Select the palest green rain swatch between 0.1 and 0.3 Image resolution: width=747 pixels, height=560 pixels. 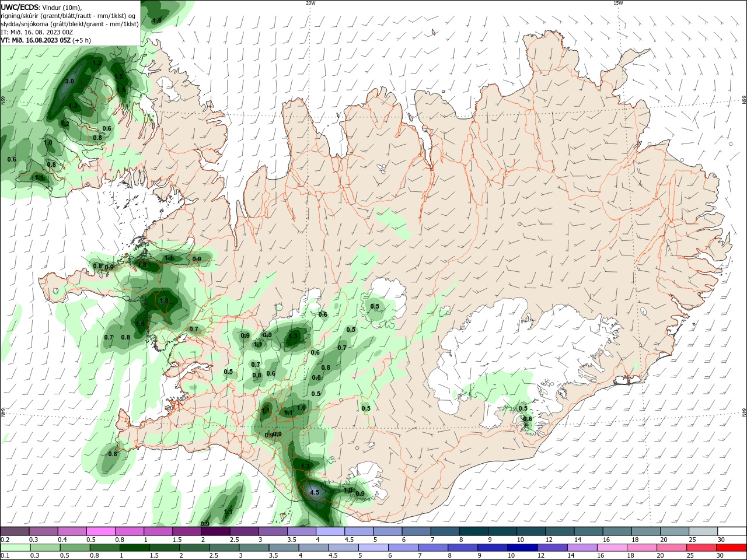tap(16, 548)
